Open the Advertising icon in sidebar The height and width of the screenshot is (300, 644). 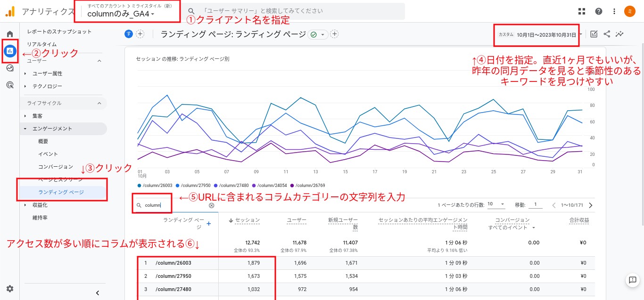point(10,85)
